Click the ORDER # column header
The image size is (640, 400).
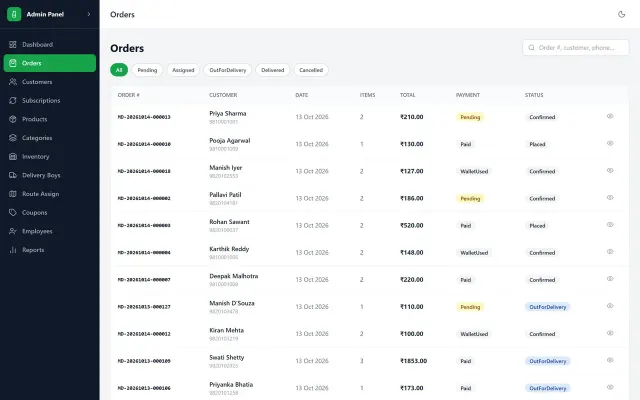[x=129, y=95]
